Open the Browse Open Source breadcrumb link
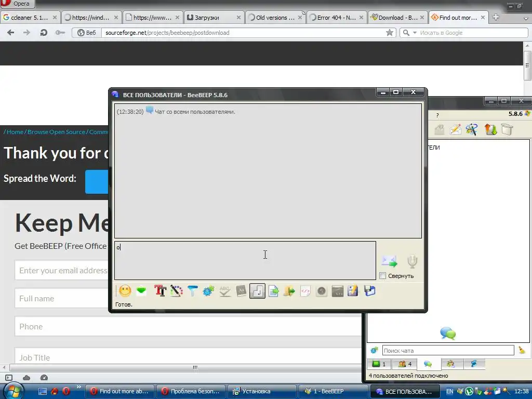The height and width of the screenshot is (399, 532). click(x=56, y=131)
